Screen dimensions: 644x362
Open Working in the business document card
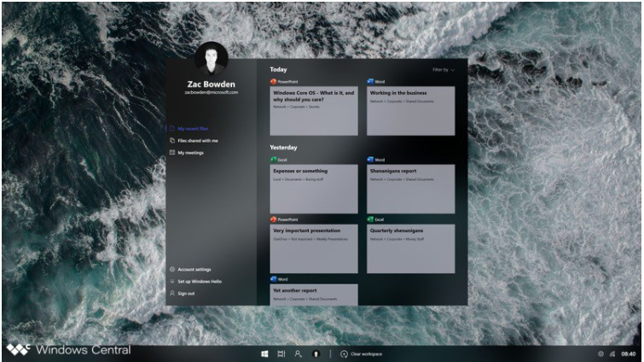(x=411, y=111)
